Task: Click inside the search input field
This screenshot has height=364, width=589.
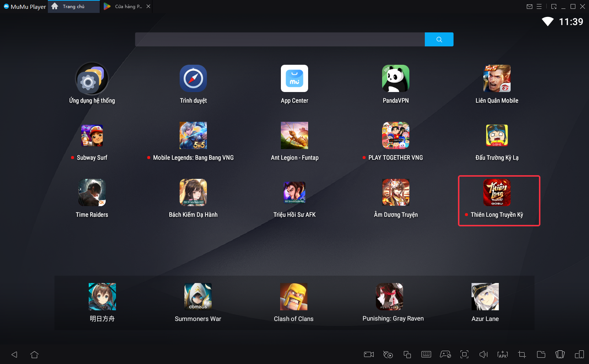Action: tap(280, 39)
